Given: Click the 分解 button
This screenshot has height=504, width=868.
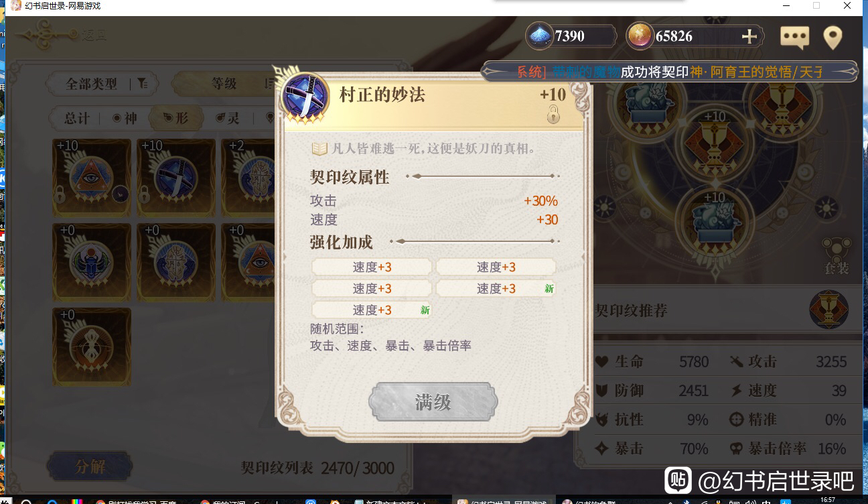Looking at the screenshot, I should pyautogui.click(x=90, y=466).
